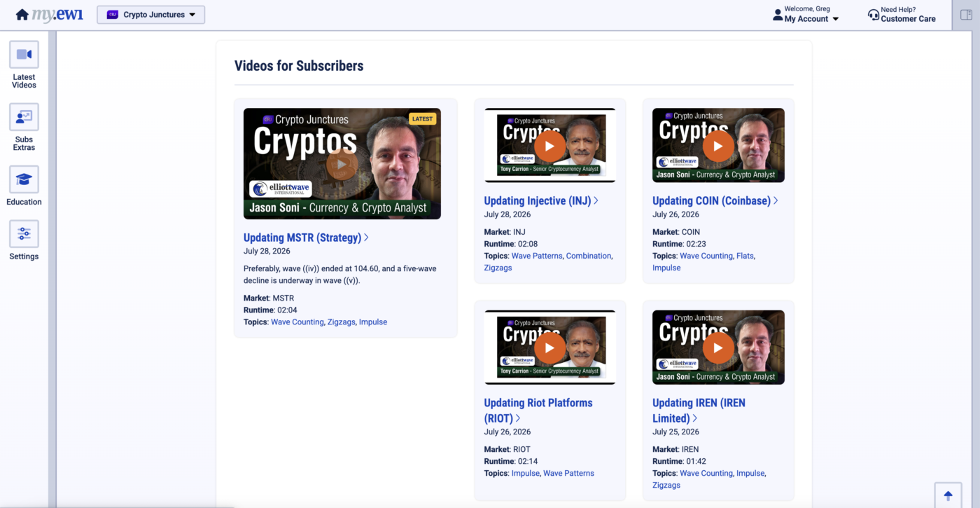Open the Updating COIN (Coinbase) link

click(x=715, y=201)
